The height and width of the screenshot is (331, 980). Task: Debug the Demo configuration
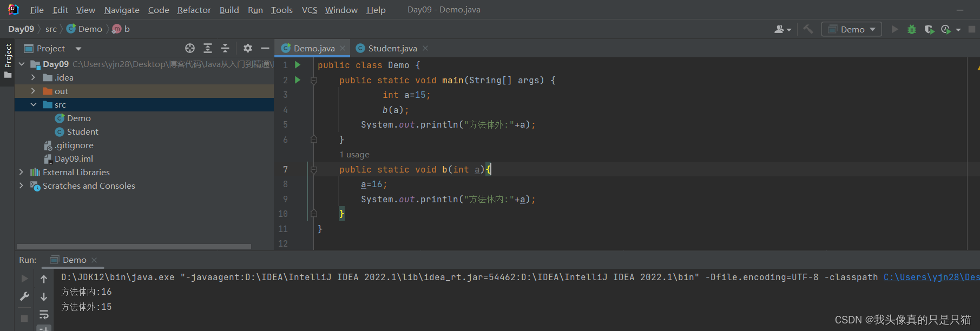point(912,29)
